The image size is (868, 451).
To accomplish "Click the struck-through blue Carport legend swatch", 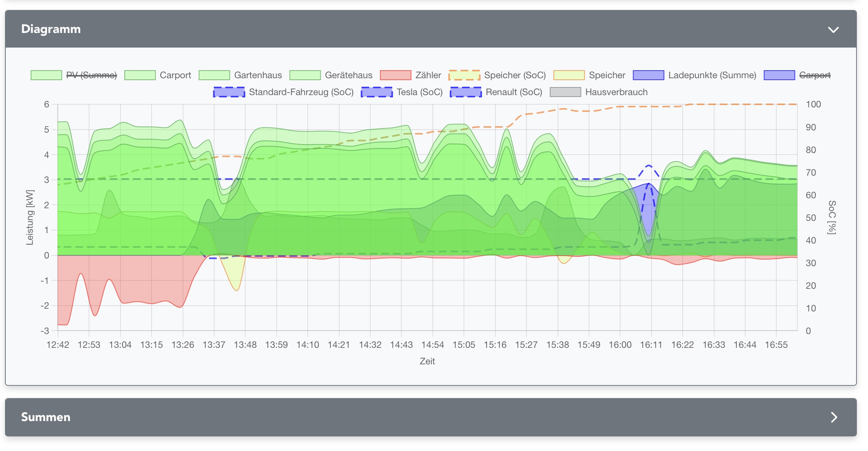I will pos(779,75).
